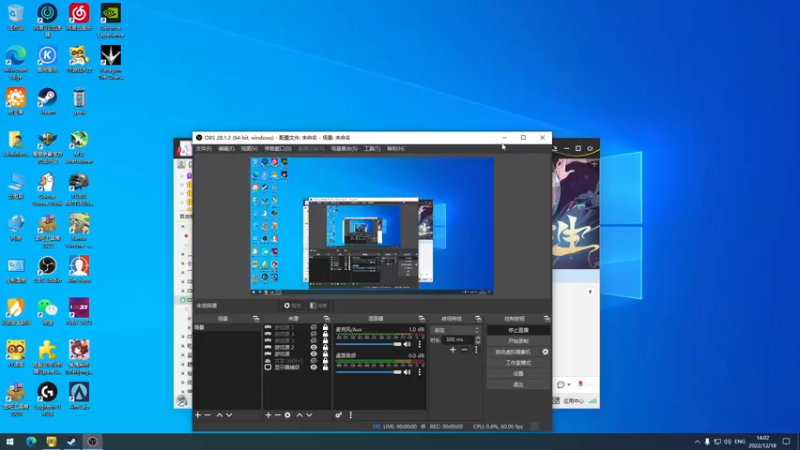Pop out the Scene Transitions dock panel
This screenshot has height=450, width=800.
tap(478, 318)
